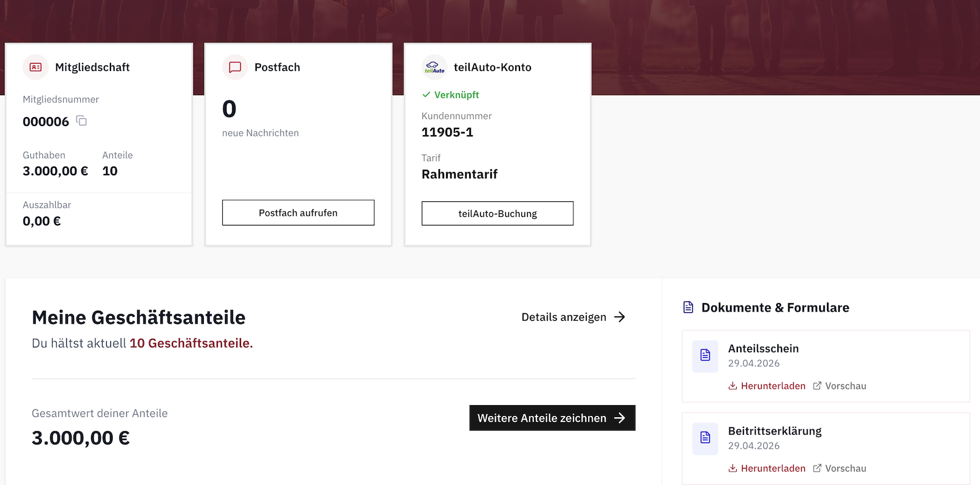Select the Anteilsschein document title
This screenshot has height=485, width=980.
click(x=763, y=349)
